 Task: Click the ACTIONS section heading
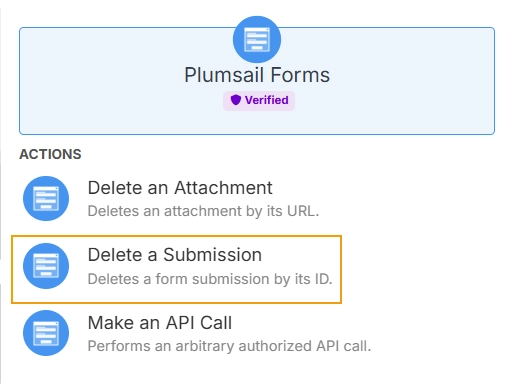50,154
